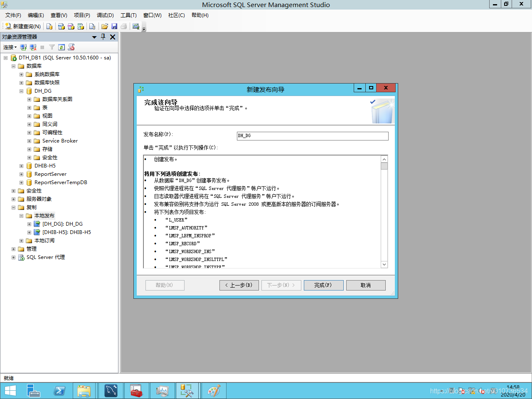This screenshot has width=532, height=399.
Task: Open PowerShell from the taskbar
Action: 59,391
